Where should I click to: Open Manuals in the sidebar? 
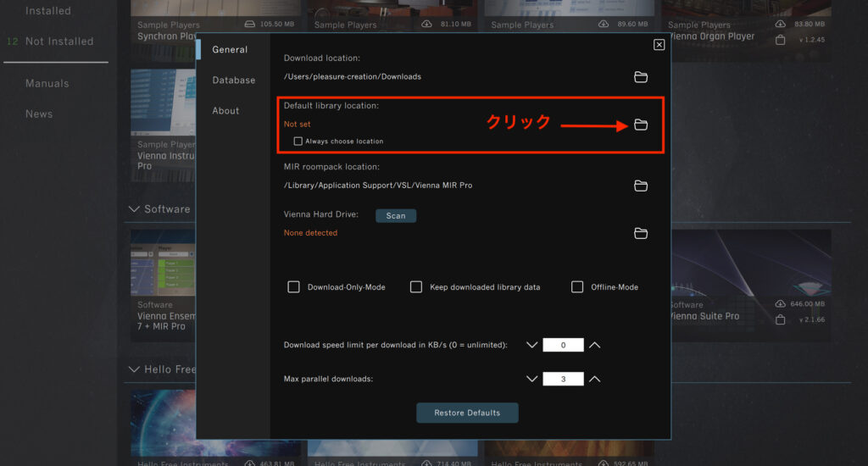[47, 84]
